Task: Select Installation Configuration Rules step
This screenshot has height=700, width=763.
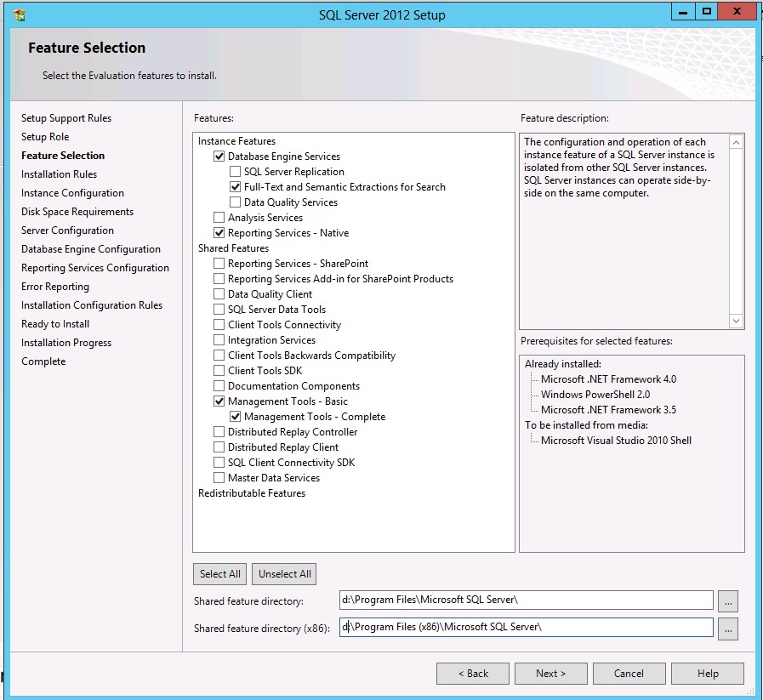Action: pos(92,305)
